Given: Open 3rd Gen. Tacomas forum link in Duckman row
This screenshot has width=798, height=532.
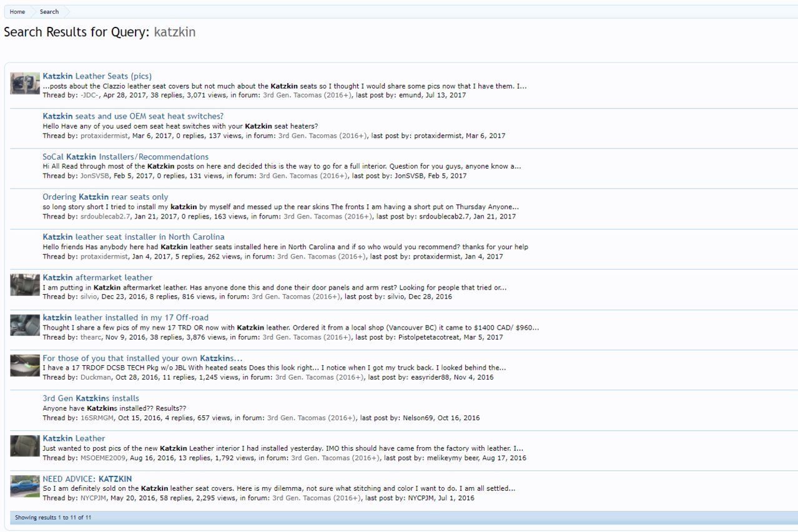Looking at the screenshot, I should [x=320, y=377].
